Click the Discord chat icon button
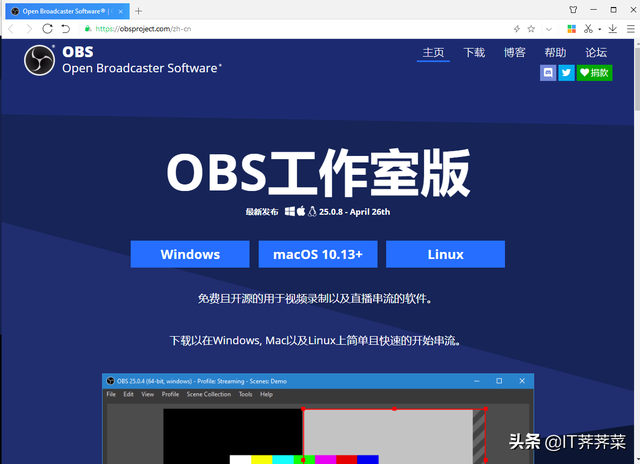This screenshot has height=464, width=640. coord(548,73)
